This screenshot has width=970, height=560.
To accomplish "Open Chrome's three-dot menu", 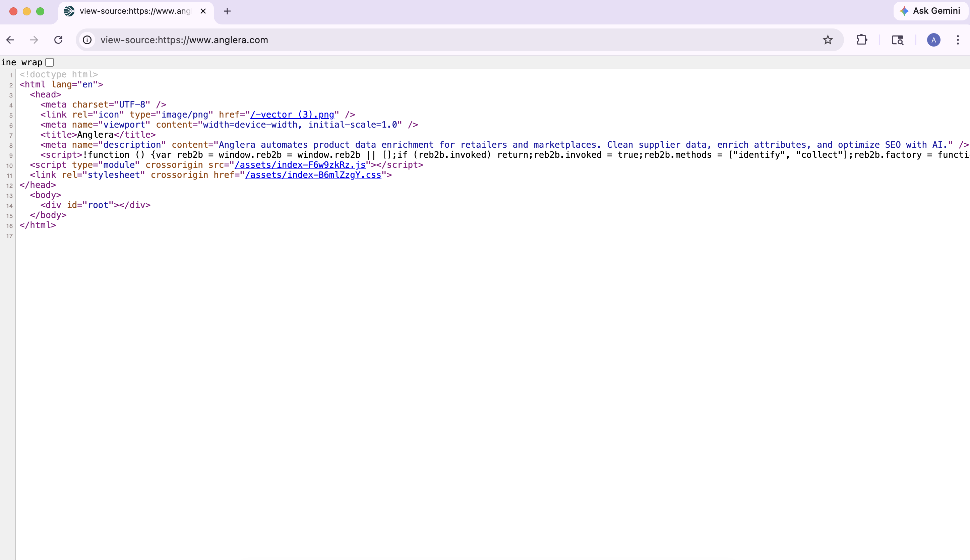I will point(958,40).
